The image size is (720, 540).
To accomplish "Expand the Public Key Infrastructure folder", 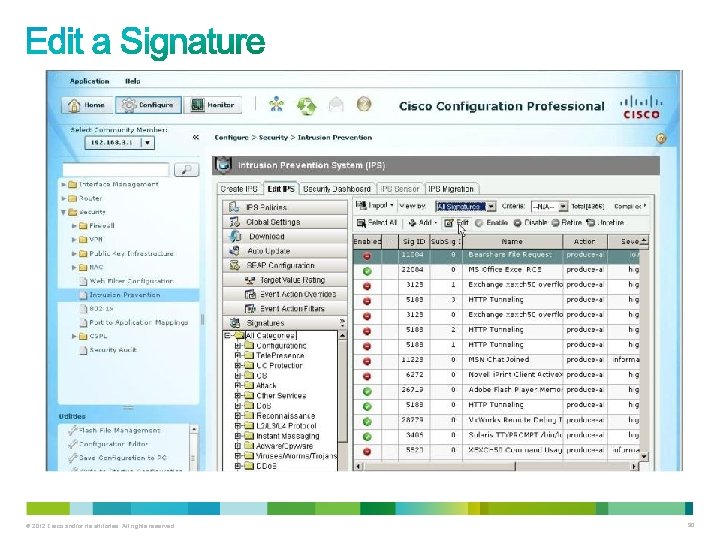I will tap(74, 253).
